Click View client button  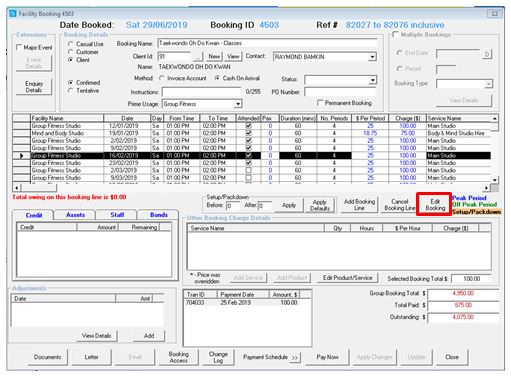point(233,56)
